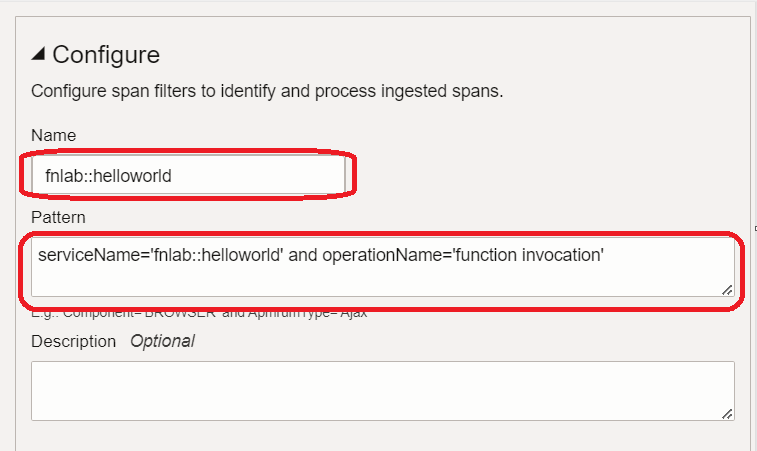Focus the empty Description text area
Image resolution: width=757 pixels, height=451 pixels.
click(x=382, y=390)
